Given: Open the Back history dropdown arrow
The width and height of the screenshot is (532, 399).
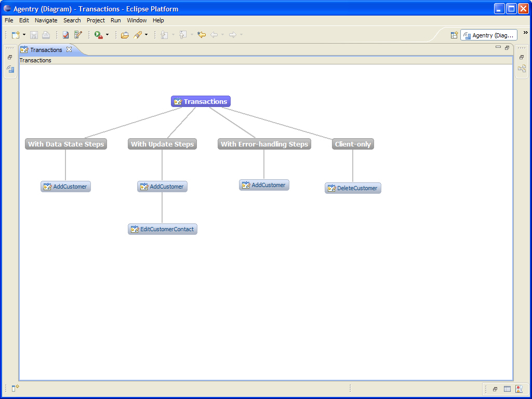Looking at the screenshot, I should click(x=222, y=35).
